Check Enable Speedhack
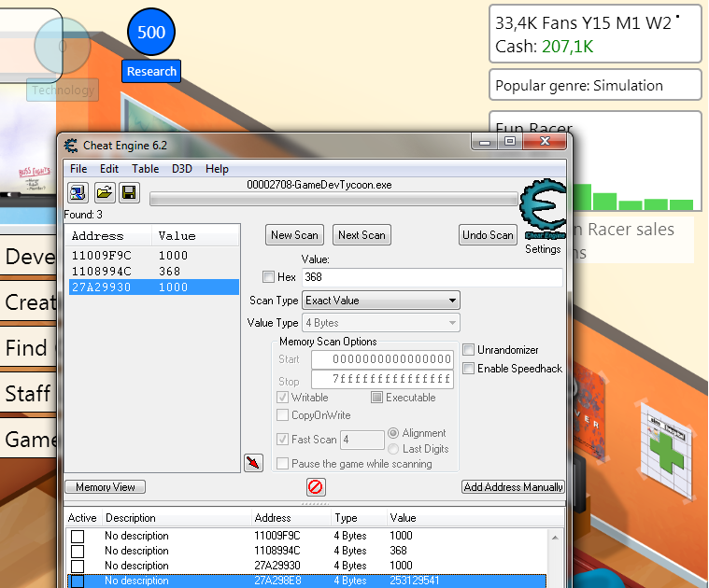Screen dimensions: 709x588 [x=468, y=368]
